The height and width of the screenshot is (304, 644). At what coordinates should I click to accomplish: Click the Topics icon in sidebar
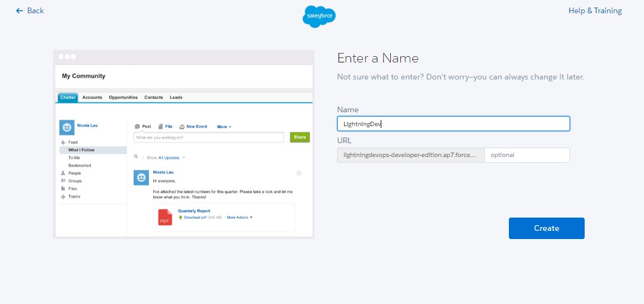point(63,196)
